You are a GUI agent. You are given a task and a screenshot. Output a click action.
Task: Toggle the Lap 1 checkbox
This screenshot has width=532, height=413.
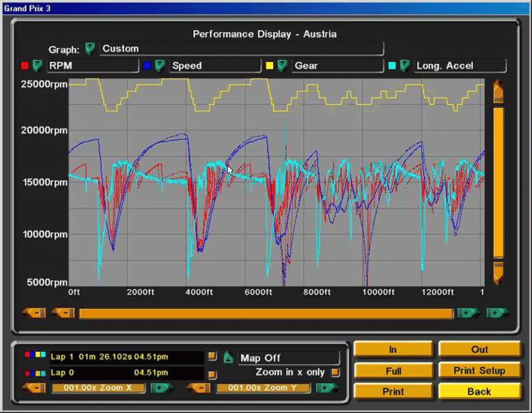(x=212, y=356)
